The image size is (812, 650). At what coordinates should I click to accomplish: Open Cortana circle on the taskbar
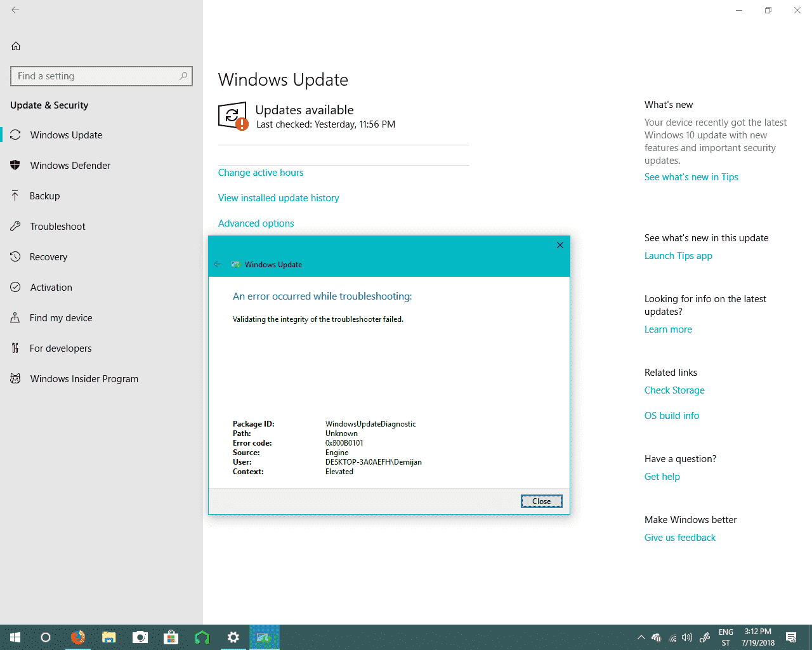pos(46,637)
